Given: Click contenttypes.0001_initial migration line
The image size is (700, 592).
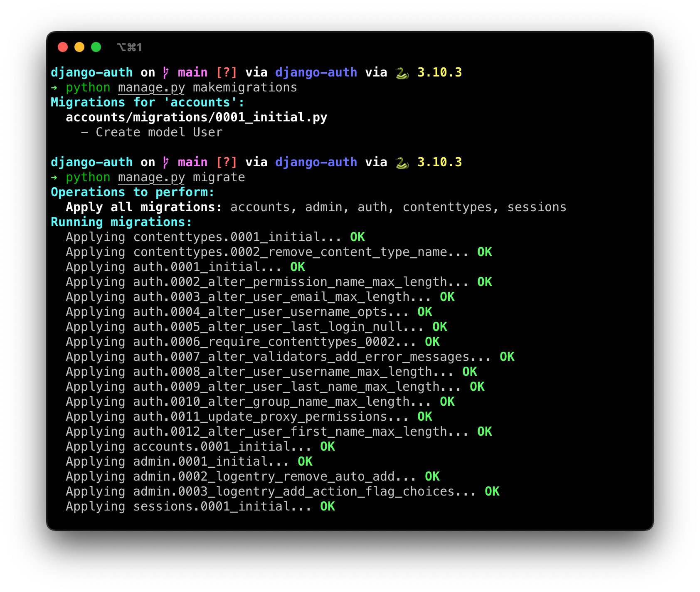Looking at the screenshot, I should 215,237.
